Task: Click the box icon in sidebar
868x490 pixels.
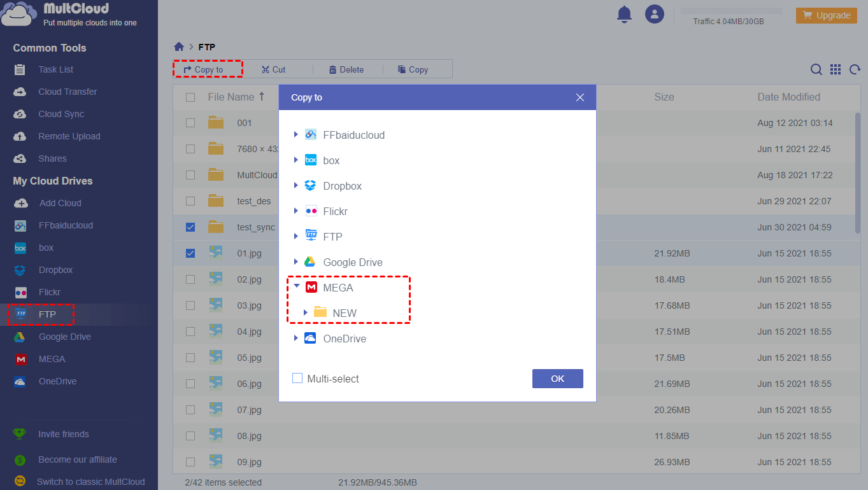Action: [20, 248]
